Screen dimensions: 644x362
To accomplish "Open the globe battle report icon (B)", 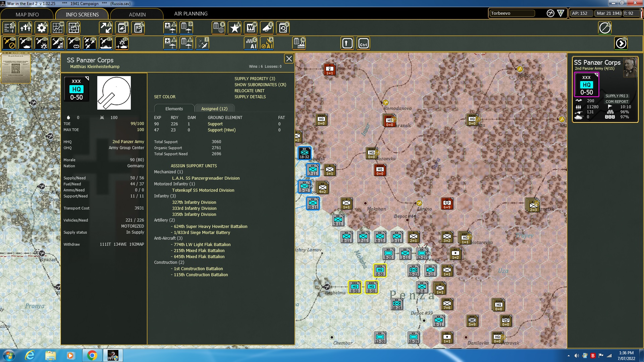I will (218, 28).
